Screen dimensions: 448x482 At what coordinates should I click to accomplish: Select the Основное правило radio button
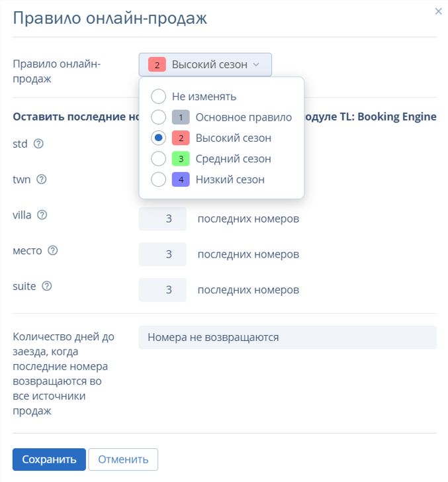[x=159, y=117]
